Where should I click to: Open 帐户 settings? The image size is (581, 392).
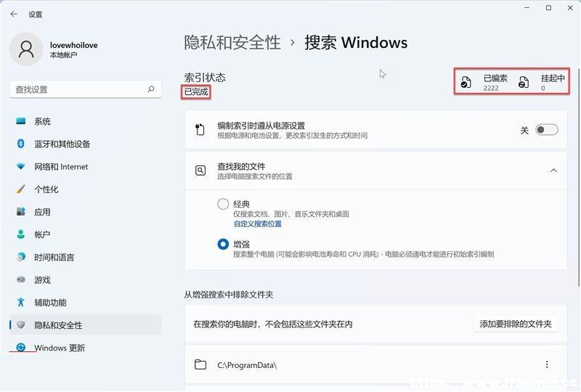click(x=85, y=234)
